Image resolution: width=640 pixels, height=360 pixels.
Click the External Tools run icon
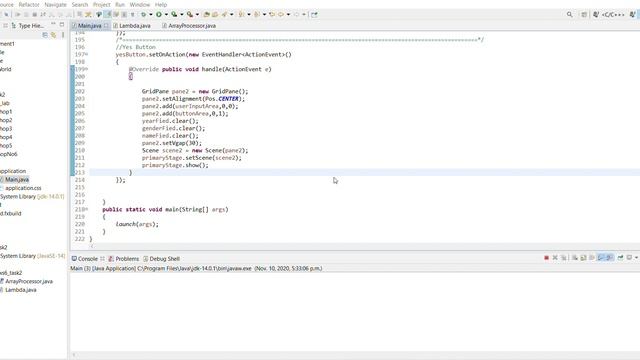pyautogui.click(x=190, y=14)
